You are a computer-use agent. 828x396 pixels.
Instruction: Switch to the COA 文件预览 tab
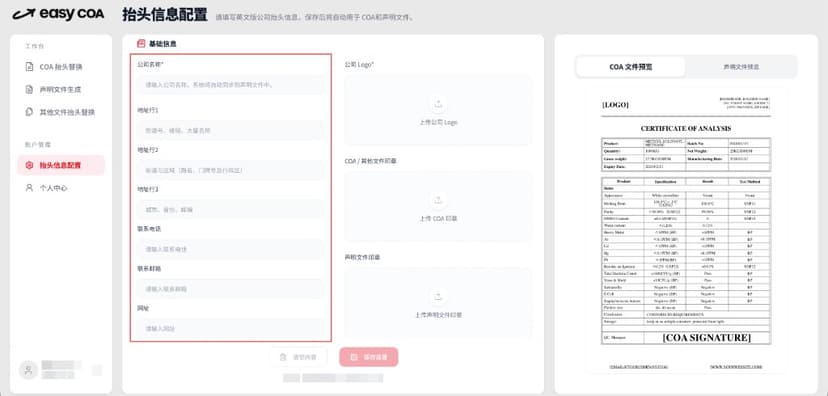click(631, 67)
